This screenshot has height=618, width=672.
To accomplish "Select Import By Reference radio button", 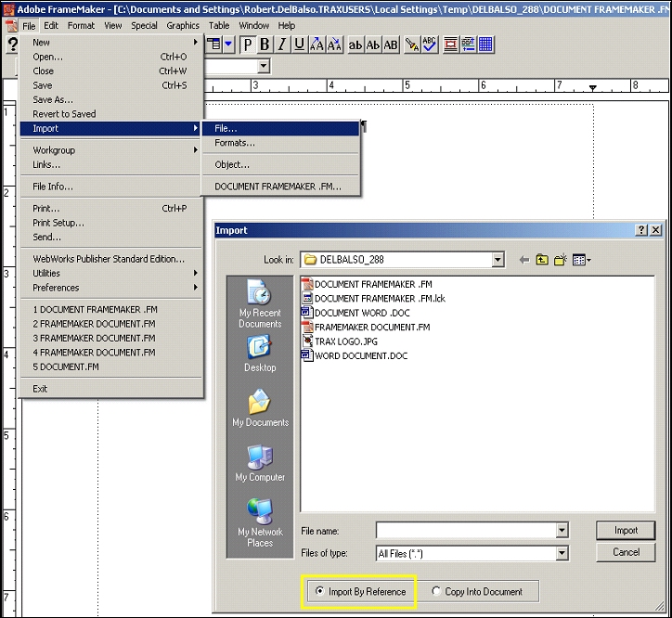I will pyautogui.click(x=319, y=591).
